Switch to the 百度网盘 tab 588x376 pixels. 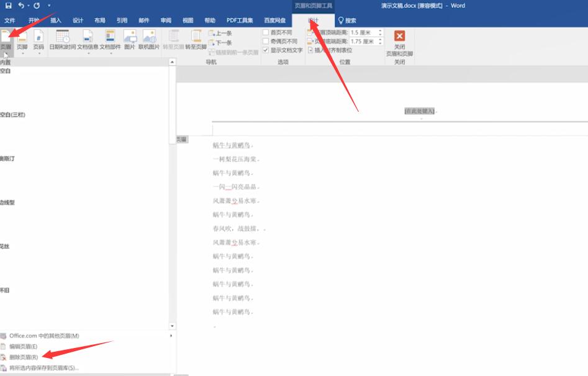(274, 21)
